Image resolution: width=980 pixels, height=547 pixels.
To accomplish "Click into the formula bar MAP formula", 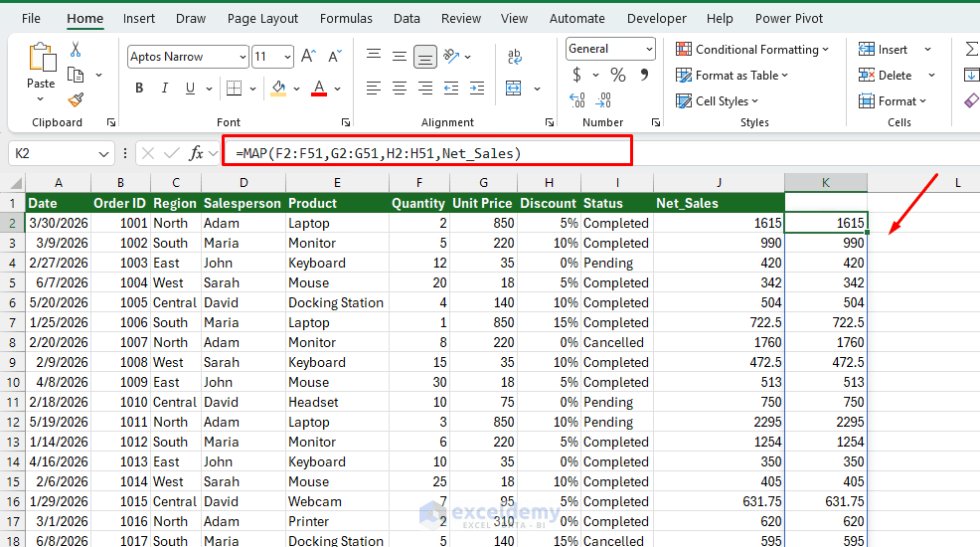I will pos(378,154).
